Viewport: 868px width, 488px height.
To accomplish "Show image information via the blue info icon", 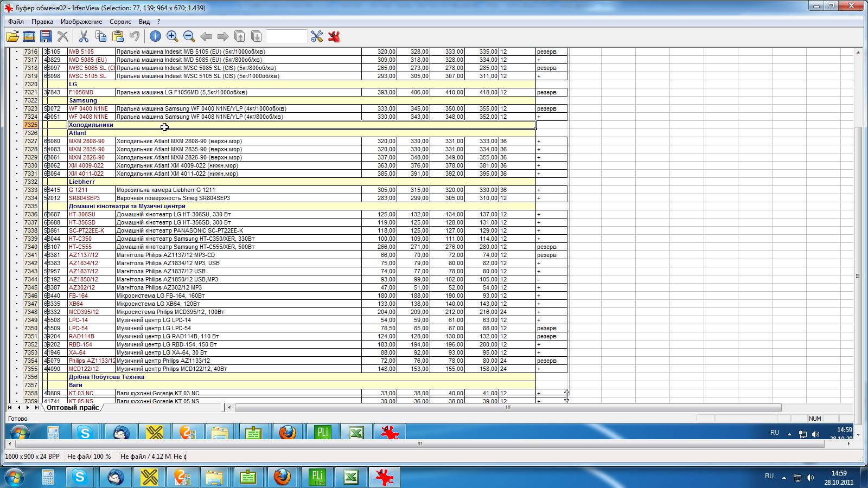I will [x=155, y=36].
